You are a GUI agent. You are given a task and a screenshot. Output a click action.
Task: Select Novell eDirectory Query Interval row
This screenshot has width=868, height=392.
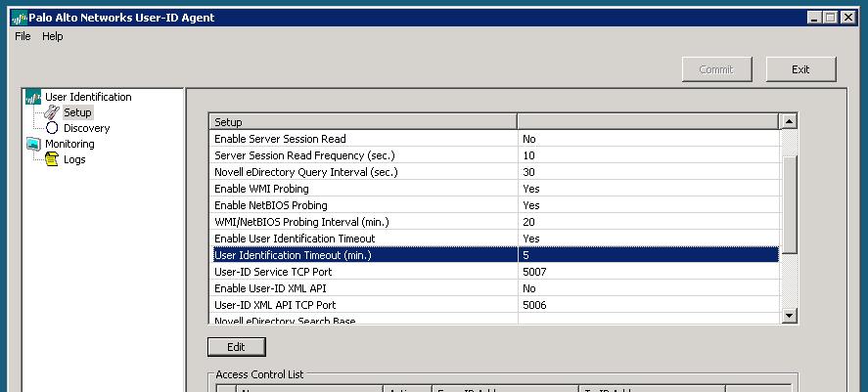(x=494, y=172)
